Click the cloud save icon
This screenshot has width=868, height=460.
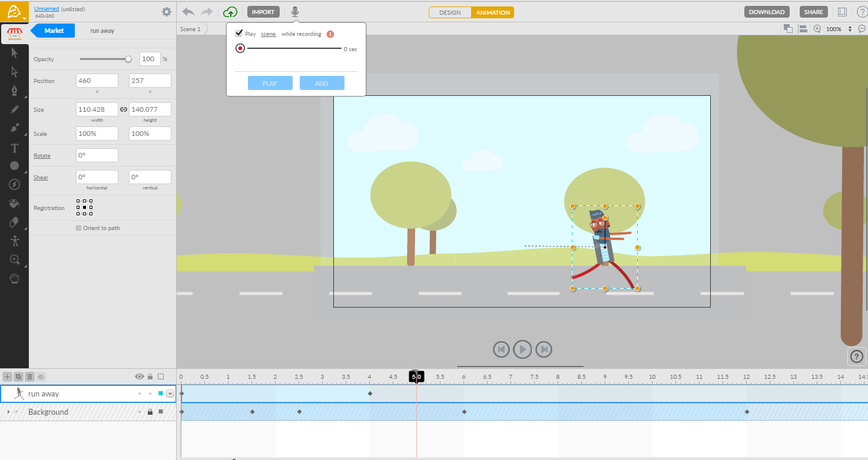[230, 12]
